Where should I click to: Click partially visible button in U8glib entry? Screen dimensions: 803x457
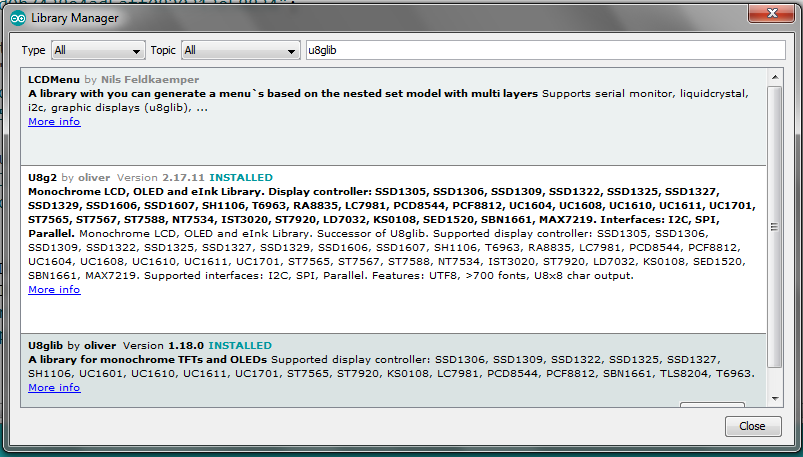[711, 403]
